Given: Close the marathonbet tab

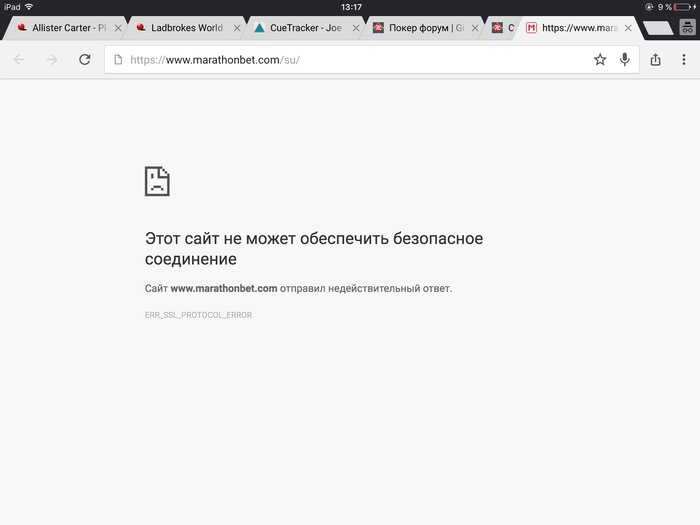Looking at the screenshot, I should coord(628,28).
